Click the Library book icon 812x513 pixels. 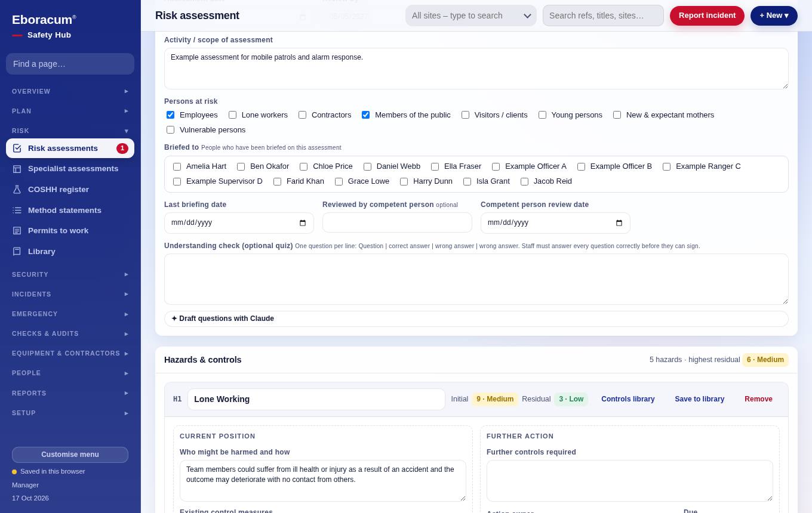click(x=17, y=252)
